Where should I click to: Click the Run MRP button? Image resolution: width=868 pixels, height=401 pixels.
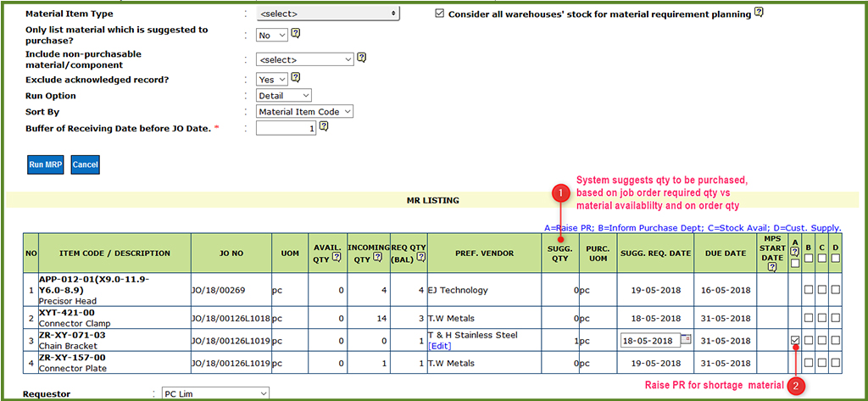pos(44,164)
